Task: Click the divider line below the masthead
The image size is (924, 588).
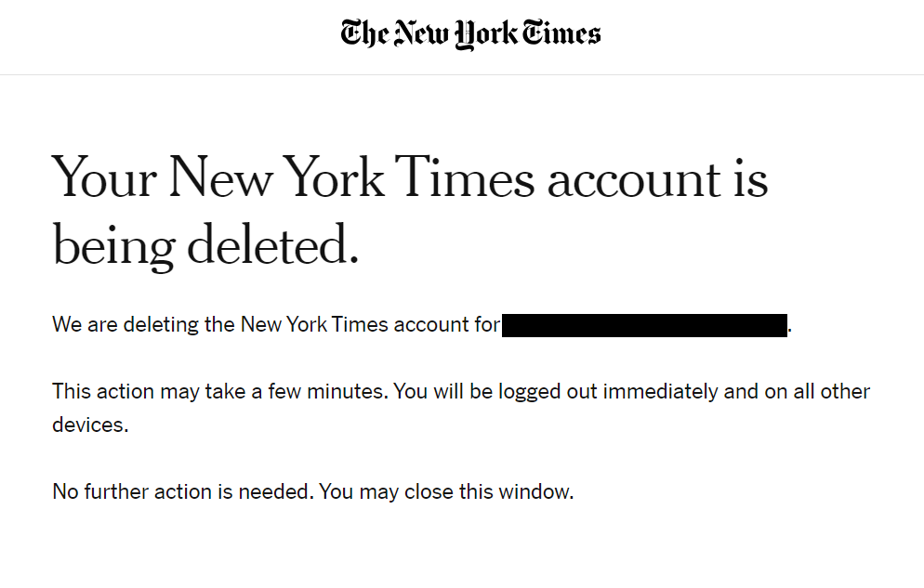Action: point(462,74)
